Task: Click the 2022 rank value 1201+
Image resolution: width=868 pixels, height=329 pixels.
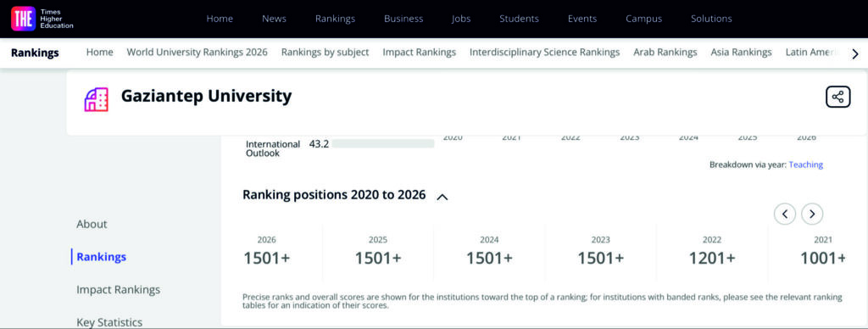Action: pyautogui.click(x=712, y=258)
